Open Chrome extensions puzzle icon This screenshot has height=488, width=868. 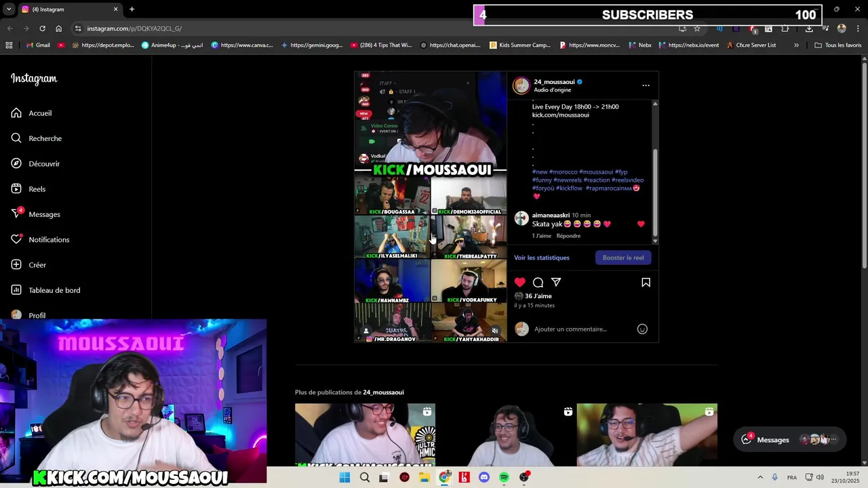785,28
